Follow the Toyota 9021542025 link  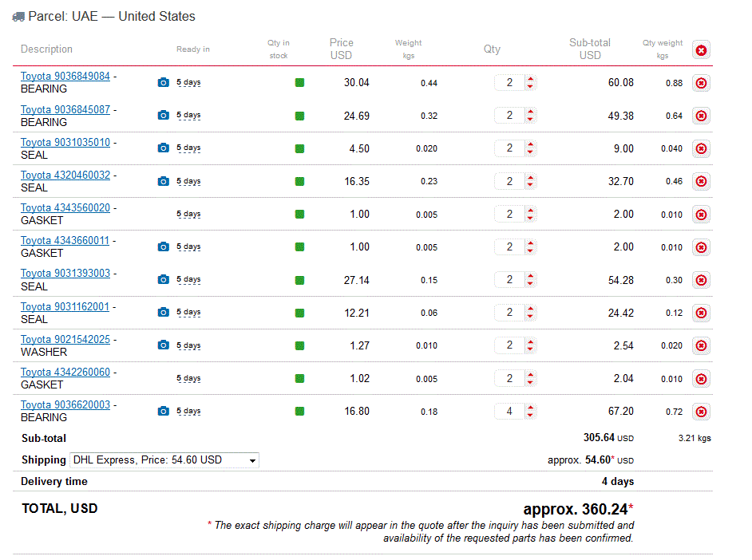pyautogui.click(x=65, y=339)
